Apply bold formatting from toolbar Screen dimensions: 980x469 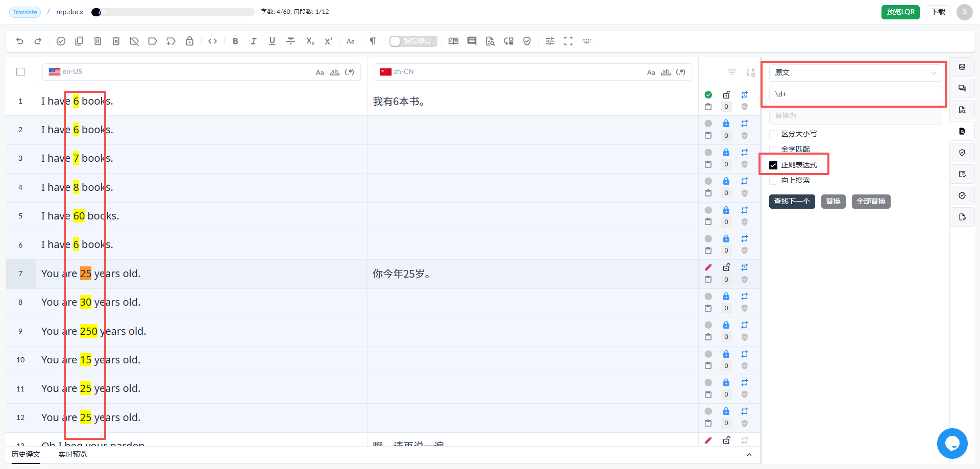235,41
